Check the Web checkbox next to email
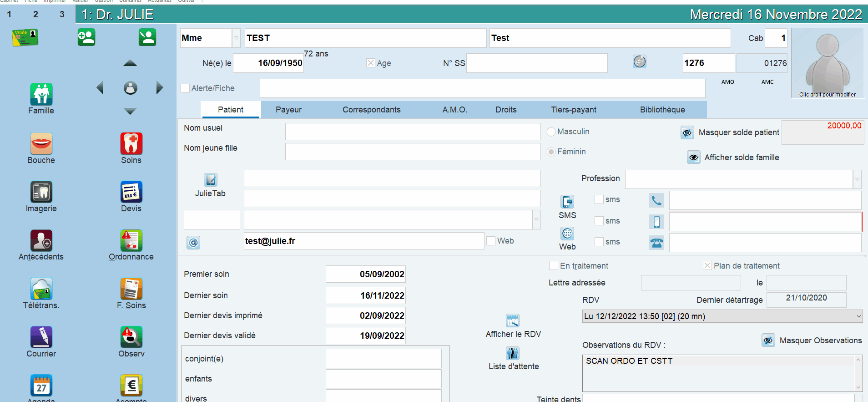The height and width of the screenshot is (402, 868). (491, 241)
